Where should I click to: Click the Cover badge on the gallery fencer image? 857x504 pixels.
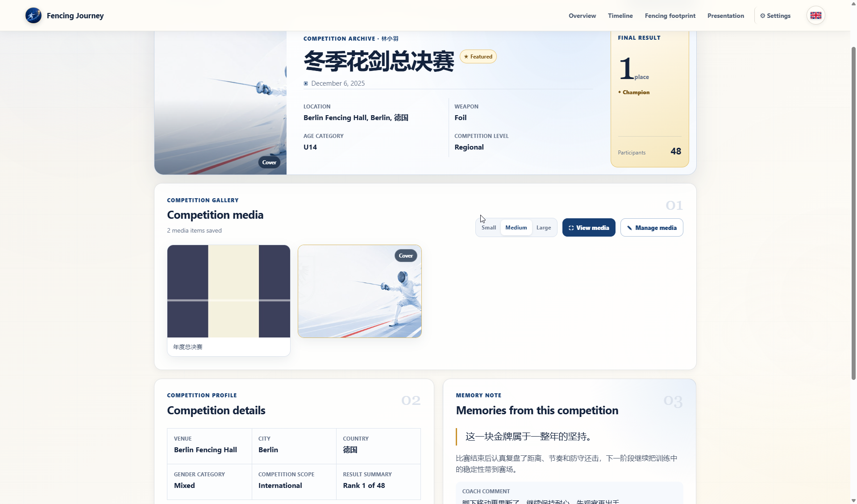(x=406, y=256)
